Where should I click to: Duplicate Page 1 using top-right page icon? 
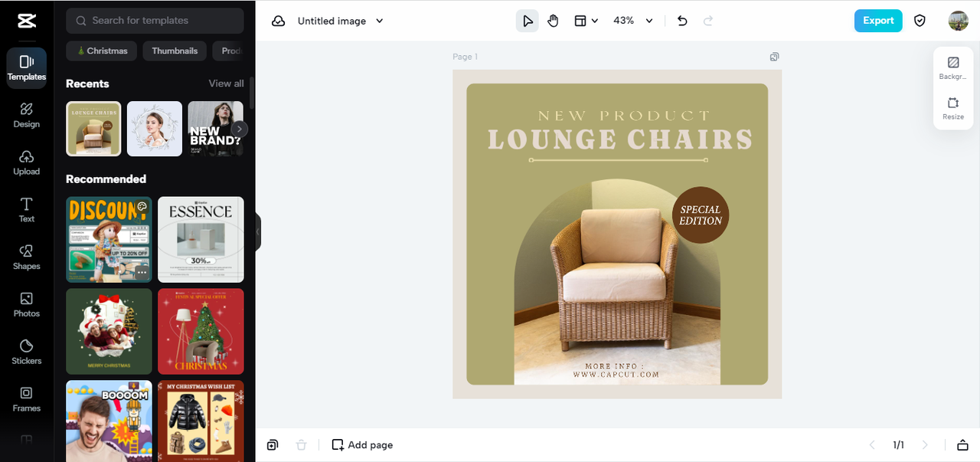[x=774, y=57]
